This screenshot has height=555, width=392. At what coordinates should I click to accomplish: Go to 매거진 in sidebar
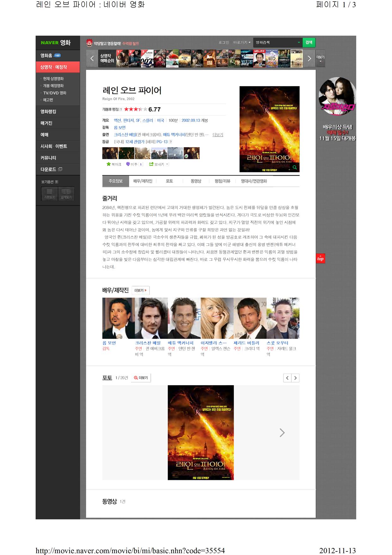[58, 123]
